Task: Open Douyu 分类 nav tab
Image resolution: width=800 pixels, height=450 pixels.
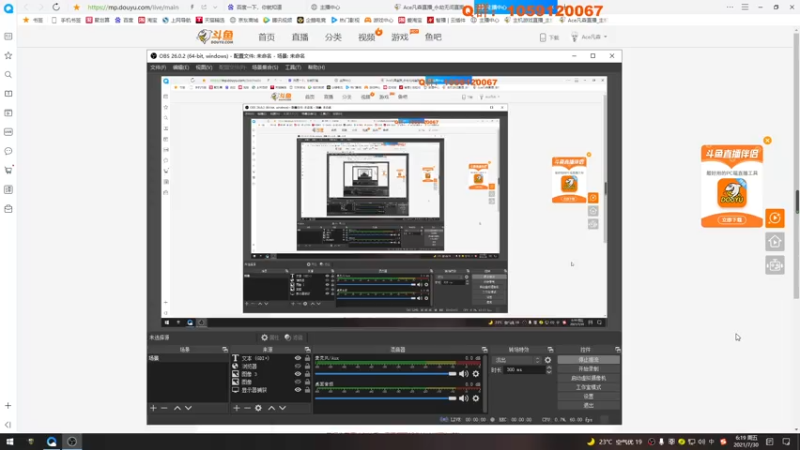Action: (333, 37)
